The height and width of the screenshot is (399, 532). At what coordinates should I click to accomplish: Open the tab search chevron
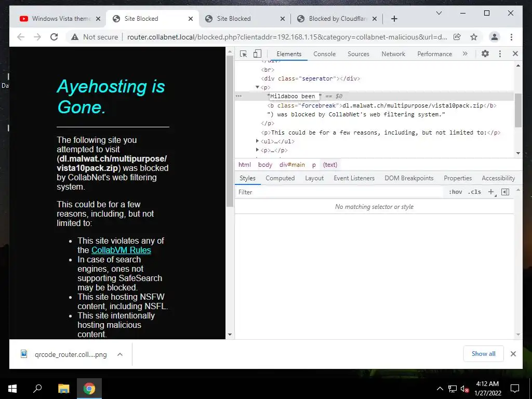coord(438,13)
